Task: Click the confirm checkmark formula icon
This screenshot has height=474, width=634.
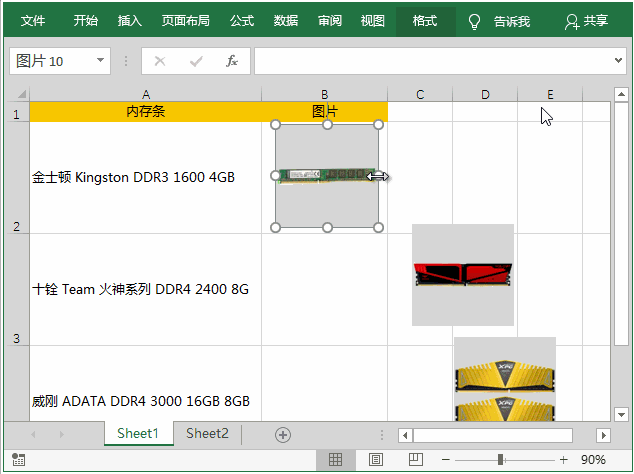Action: pyautogui.click(x=196, y=61)
